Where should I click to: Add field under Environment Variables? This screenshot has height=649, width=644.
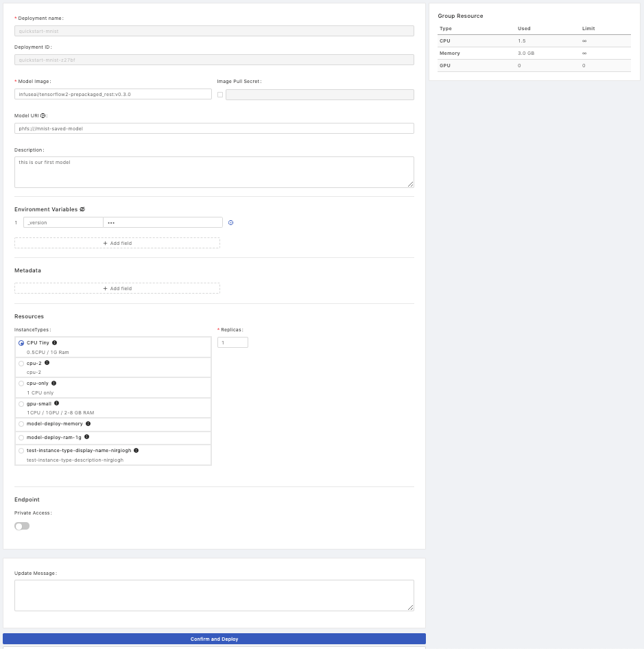pyautogui.click(x=117, y=244)
